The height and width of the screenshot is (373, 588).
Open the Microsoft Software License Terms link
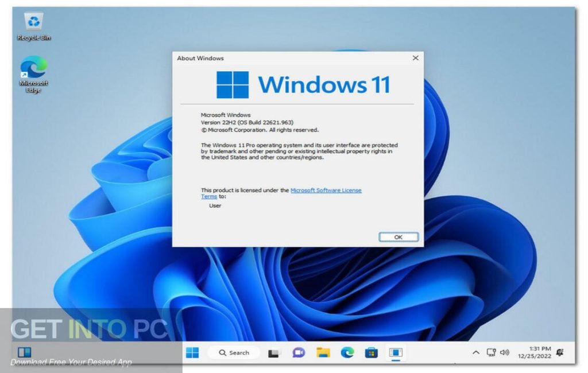(326, 190)
